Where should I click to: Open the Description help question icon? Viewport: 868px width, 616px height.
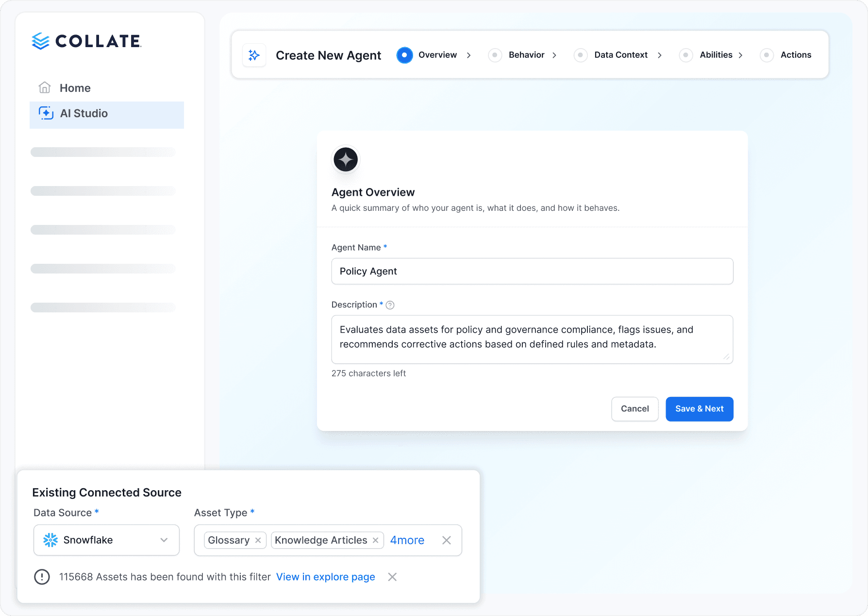point(390,305)
